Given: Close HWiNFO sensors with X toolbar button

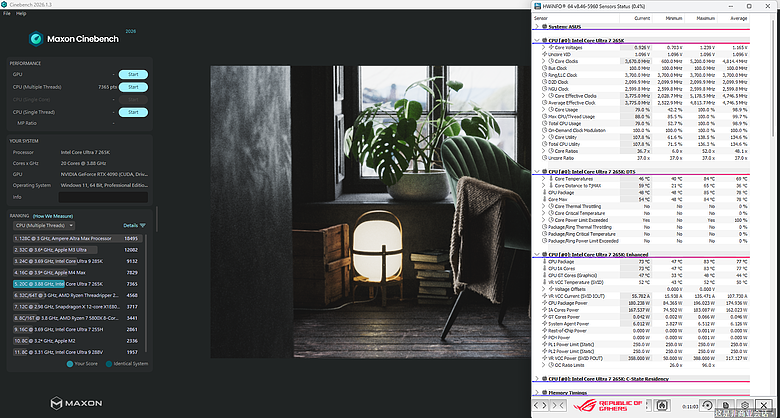Looking at the screenshot, I should (764, 406).
